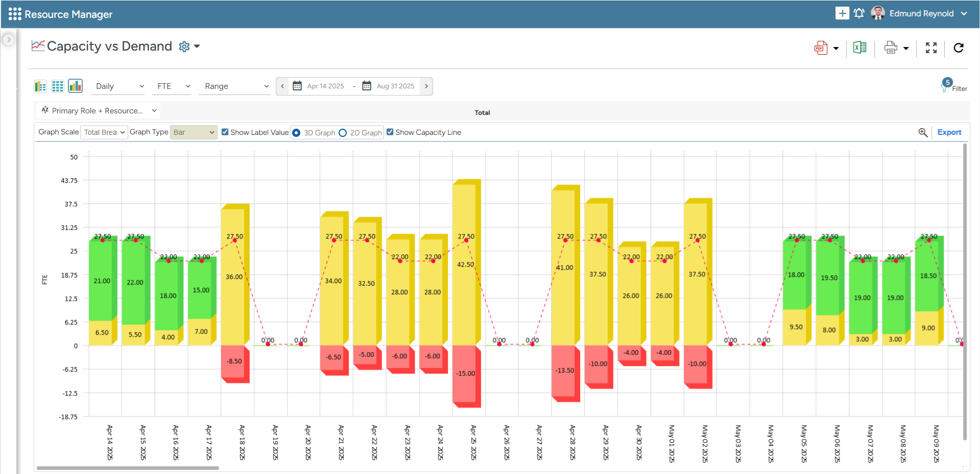Viewport: 980px width, 474px height.
Task: Uncheck Show Label Value
Action: [x=225, y=132]
